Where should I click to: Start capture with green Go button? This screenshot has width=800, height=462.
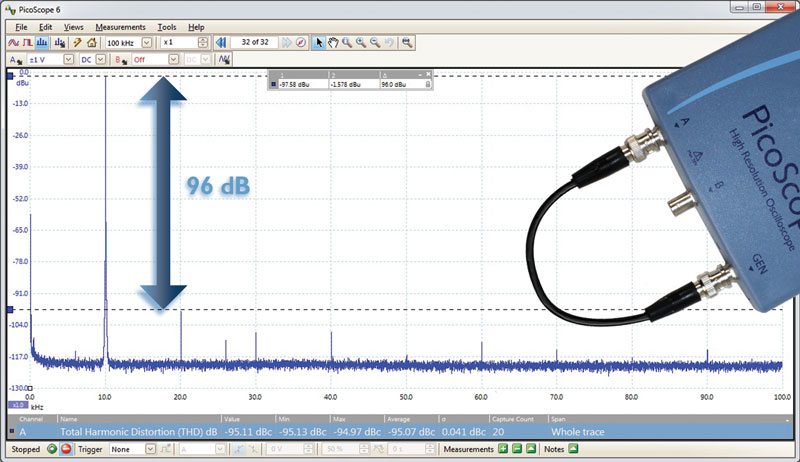51,450
